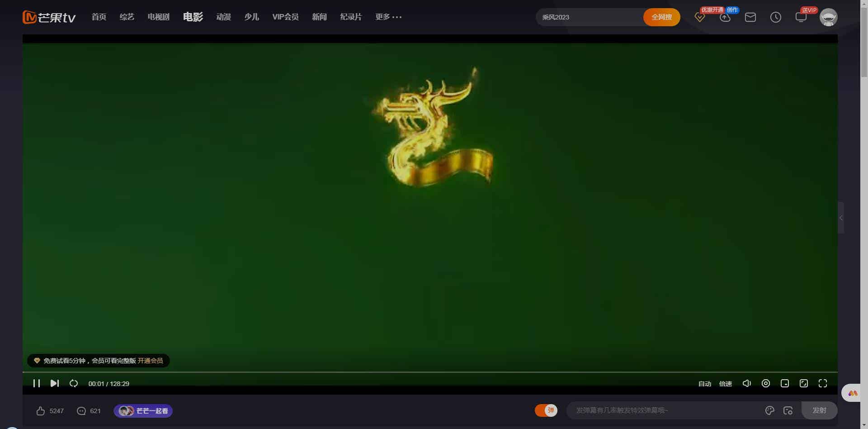Screen dimensions: 868x429
Task: Focus the danmaku comment input field
Action: click(x=665, y=410)
